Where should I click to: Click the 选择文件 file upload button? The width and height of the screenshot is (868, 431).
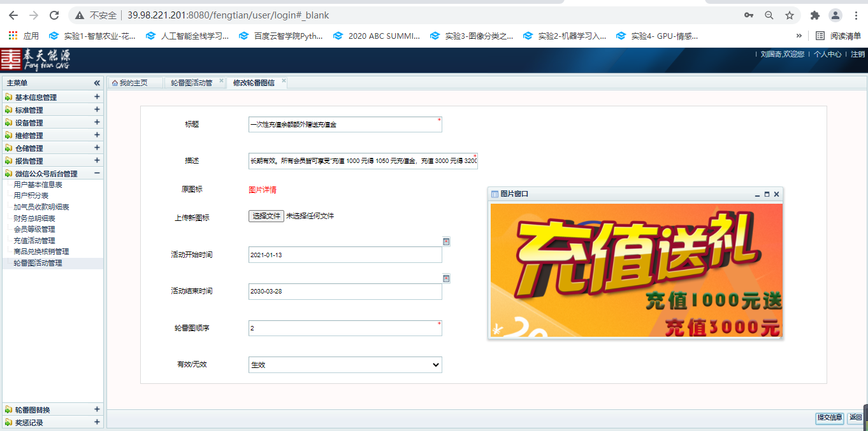click(x=266, y=216)
